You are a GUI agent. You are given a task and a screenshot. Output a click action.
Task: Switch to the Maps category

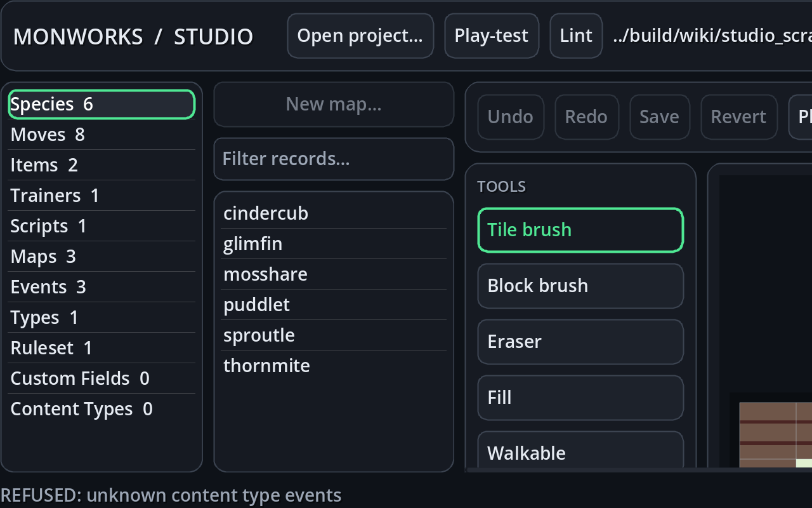[101, 257]
